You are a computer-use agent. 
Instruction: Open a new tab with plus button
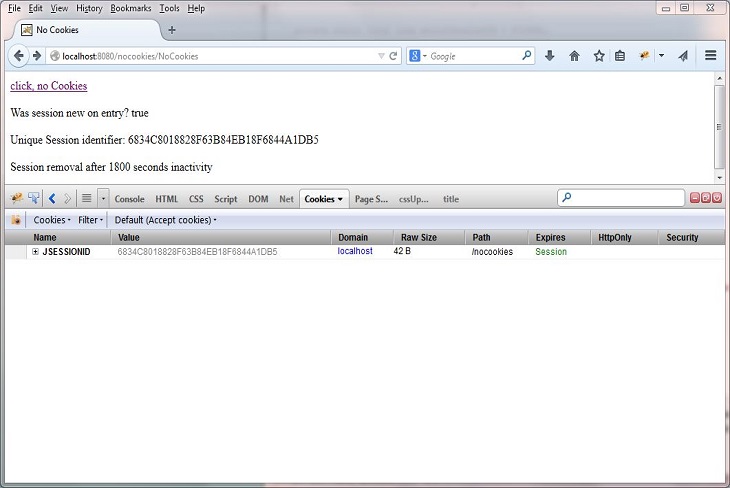coord(172,30)
